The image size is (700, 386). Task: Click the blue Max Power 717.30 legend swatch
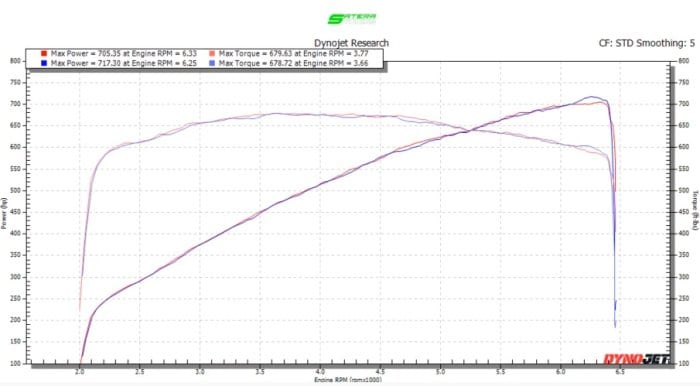[44, 63]
